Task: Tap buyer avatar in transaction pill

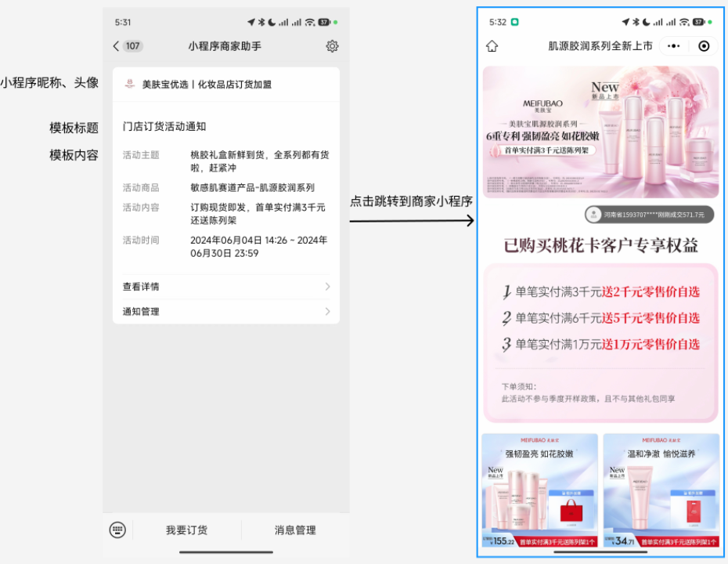Action: [593, 215]
